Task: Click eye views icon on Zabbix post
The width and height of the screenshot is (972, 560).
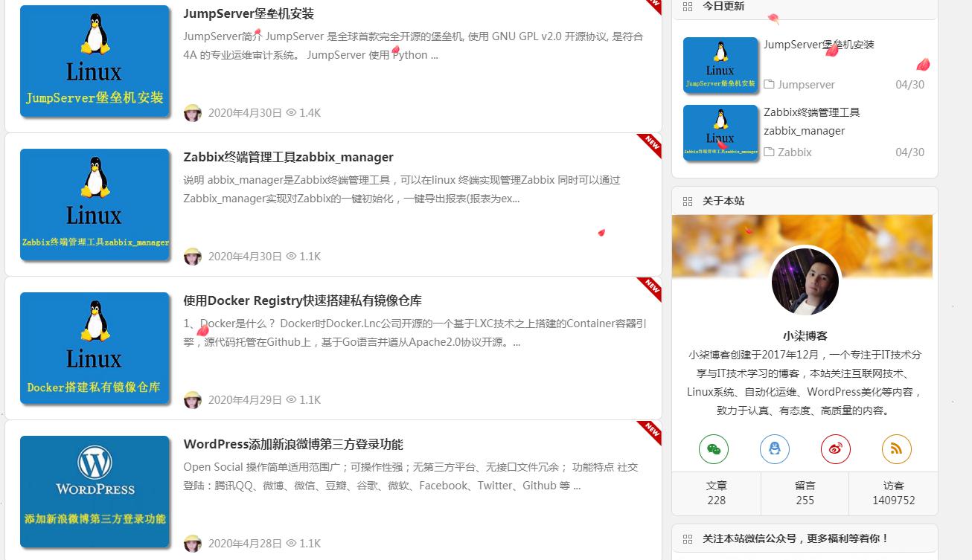Action: (x=291, y=257)
